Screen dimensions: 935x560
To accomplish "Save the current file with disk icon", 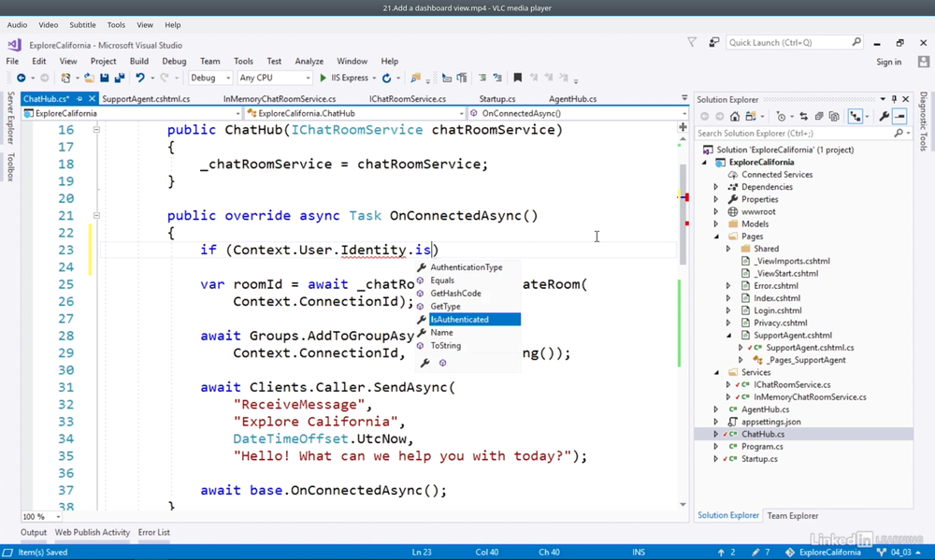I will pos(105,79).
